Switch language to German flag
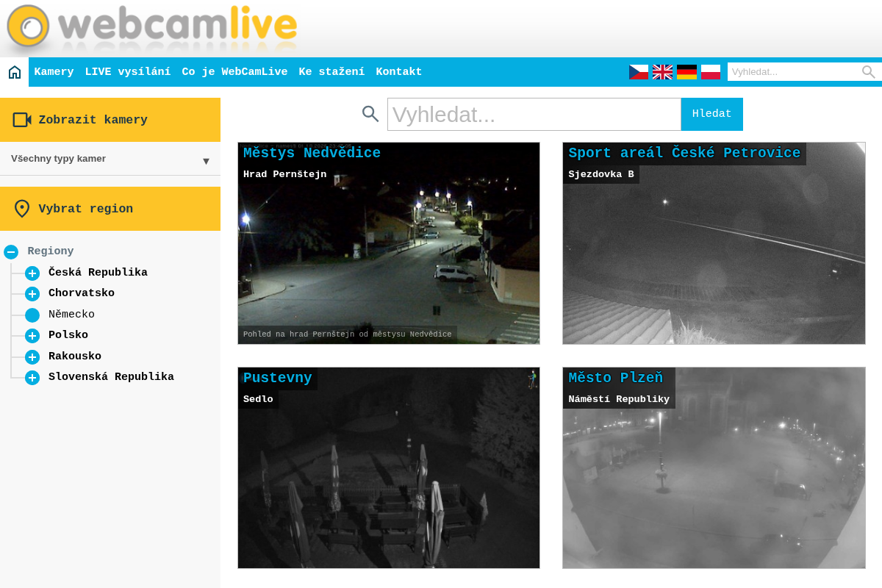Viewport: 882px width, 588px height. tap(686, 72)
